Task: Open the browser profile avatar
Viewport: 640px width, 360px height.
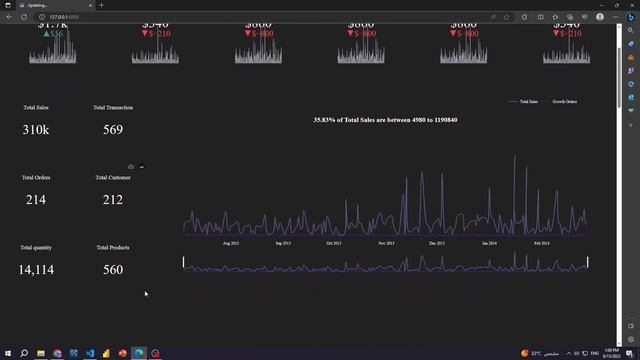Action: (600, 17)
